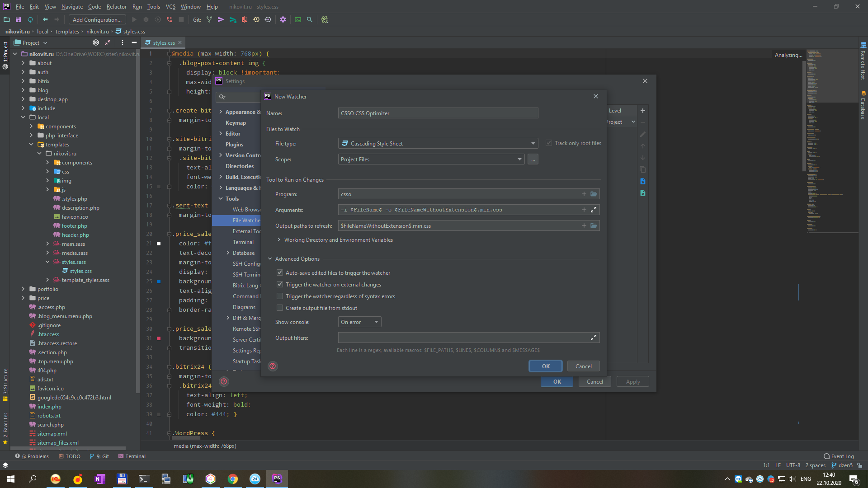868x488 pixels.
Task: Click Cancel in the Settings dialog
Action: pos(594,381)
